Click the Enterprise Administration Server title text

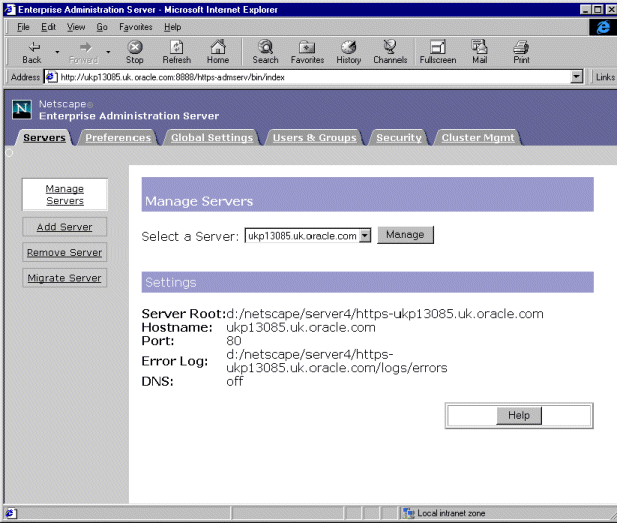pos(129,116)
